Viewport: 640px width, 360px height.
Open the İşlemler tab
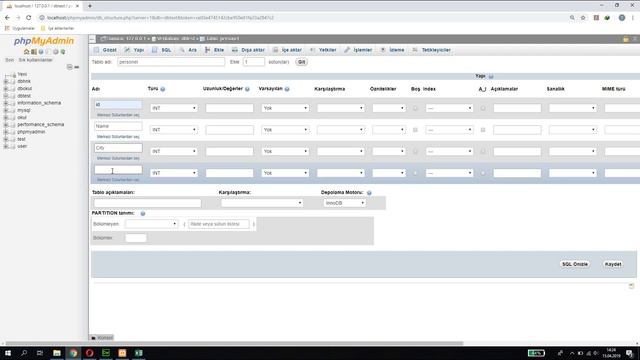click(358, 50)
